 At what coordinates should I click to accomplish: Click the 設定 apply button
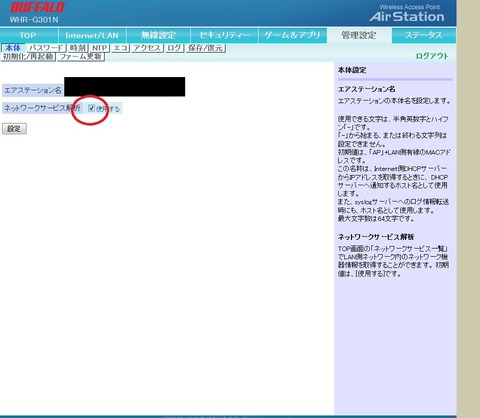coord(14,129)
